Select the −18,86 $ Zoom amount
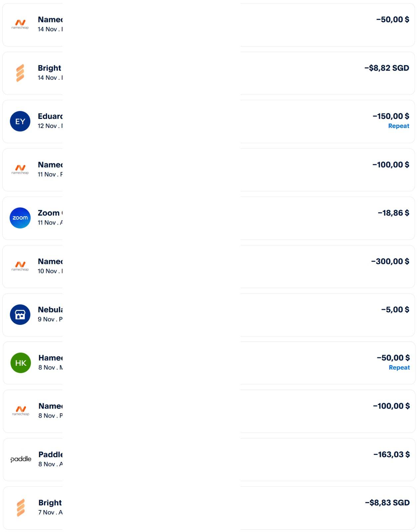 tap(393, 213)
